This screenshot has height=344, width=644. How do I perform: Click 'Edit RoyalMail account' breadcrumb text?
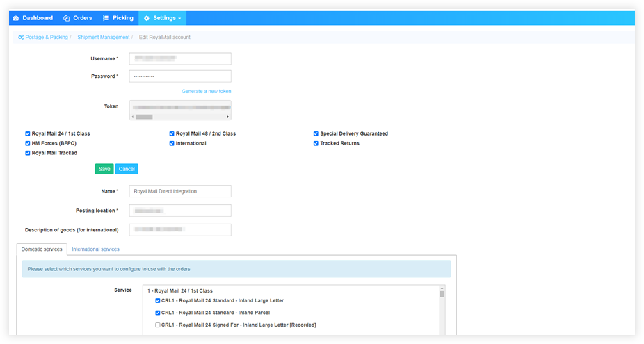point(164,38)
